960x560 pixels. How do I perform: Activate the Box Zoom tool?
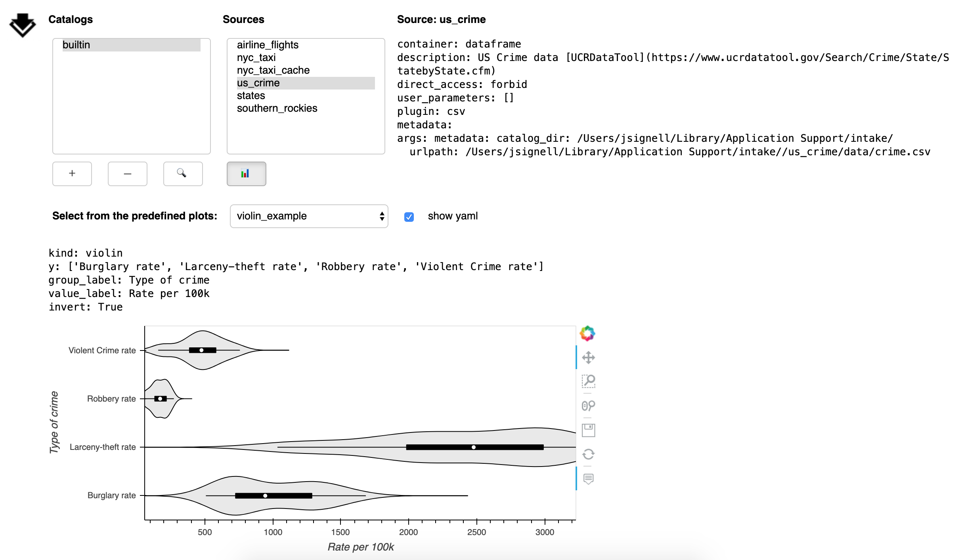588,381
